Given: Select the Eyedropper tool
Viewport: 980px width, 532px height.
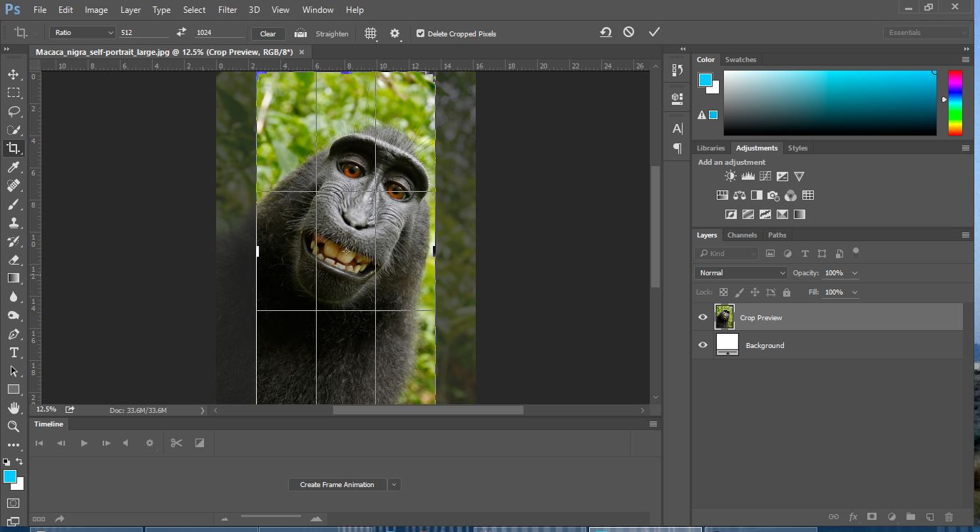Looking at the screenshot, I should click(x=14, y=167).
